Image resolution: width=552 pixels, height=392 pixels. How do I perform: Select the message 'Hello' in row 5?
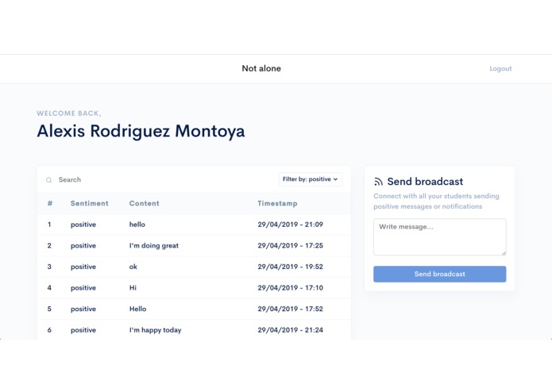pos(137,309)
